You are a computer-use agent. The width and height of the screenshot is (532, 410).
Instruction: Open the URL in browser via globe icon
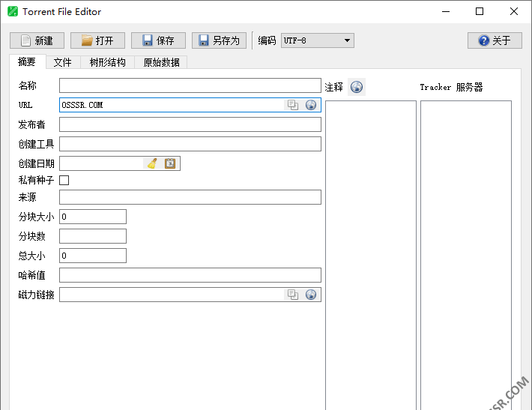[x=311, y=105]
